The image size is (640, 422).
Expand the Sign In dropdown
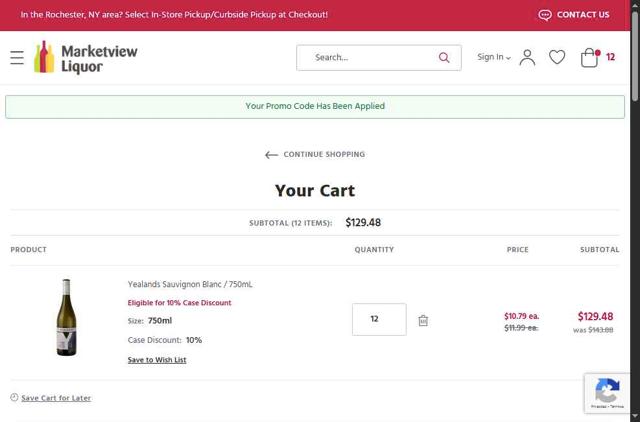(x=494, y=57)
